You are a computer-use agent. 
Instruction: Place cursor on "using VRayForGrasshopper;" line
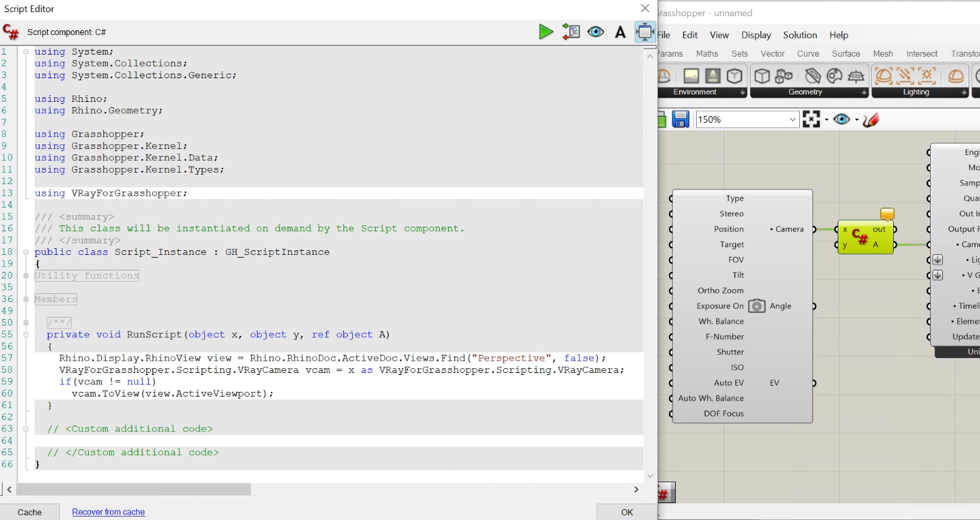(x=111, y=194)
